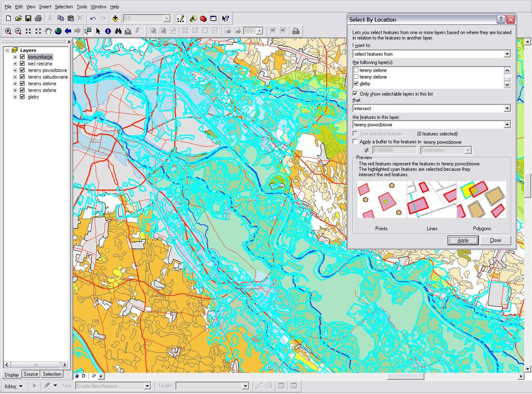Toggle tereny zabudowane layer visibility
Image resolution: width=532 pixels, height=394 pixels.
click(x=22, y=77)
